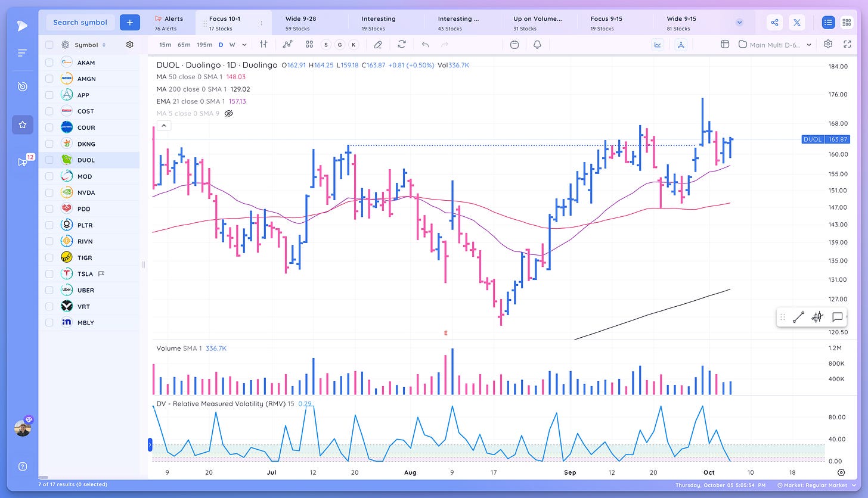Screen dimensions: 868x498
Task: Switch to Interesting 19 Stocks tab
Action: click(x=378, y=23)
